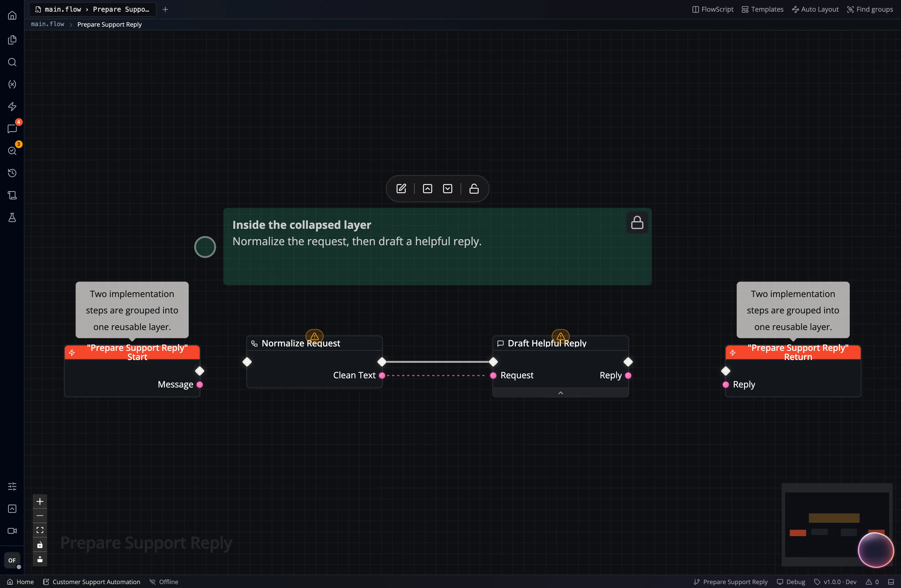
Task: Click Debug in status bar
Action: click(791, 582)
